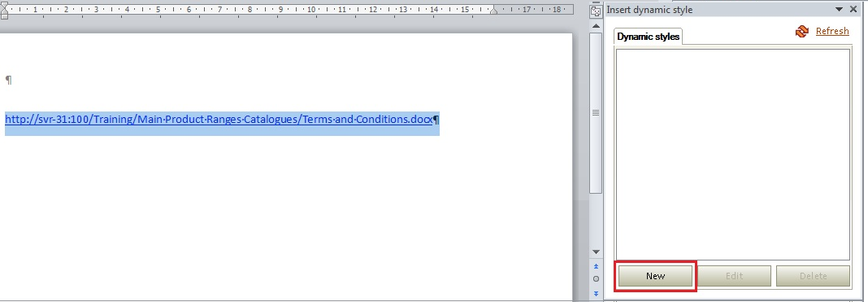Click inside the empty Dynamic styles list
The image size is (868, 302).
tap(733, 154)
